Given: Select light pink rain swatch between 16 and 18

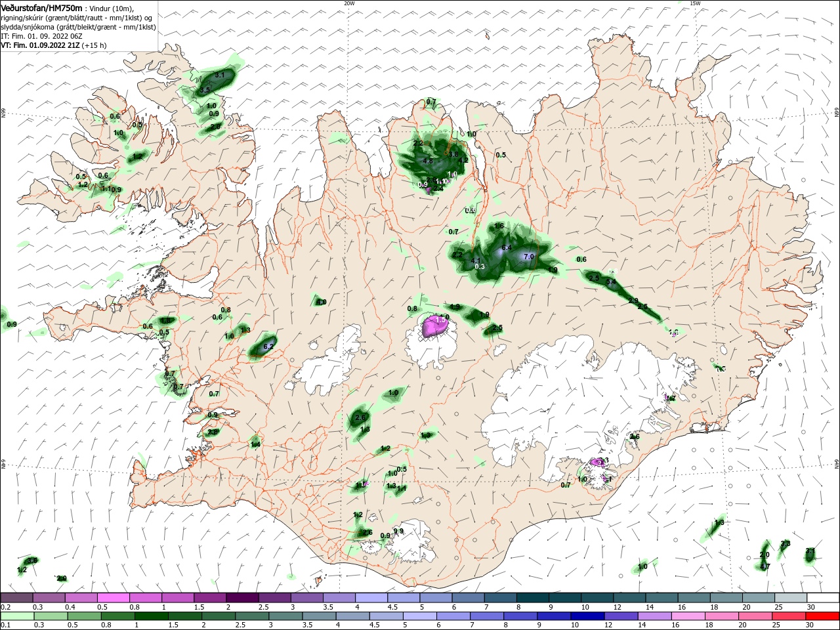Looking at the screenshot, I should point(687,616).
